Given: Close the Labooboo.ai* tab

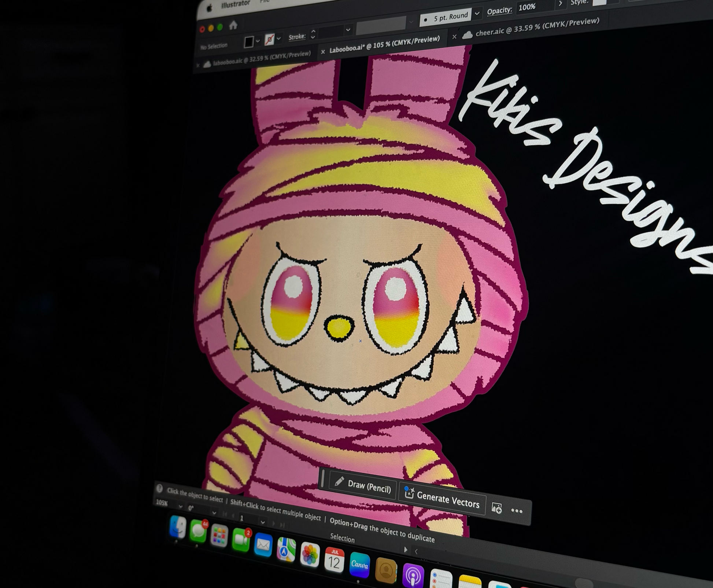Looking at the screenshot, I should pos(323,52).
